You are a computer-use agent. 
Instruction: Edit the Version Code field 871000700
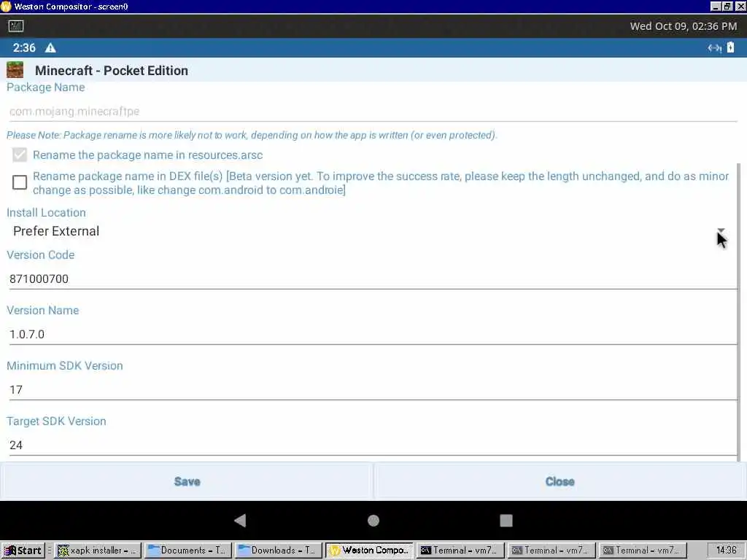372,279
